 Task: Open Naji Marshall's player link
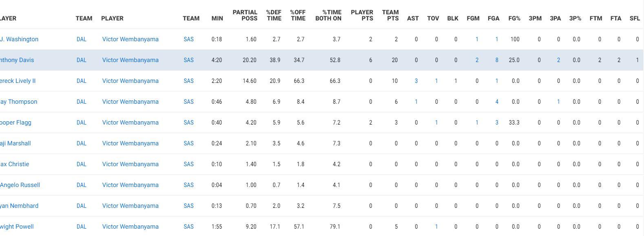[x=15, y=143]
